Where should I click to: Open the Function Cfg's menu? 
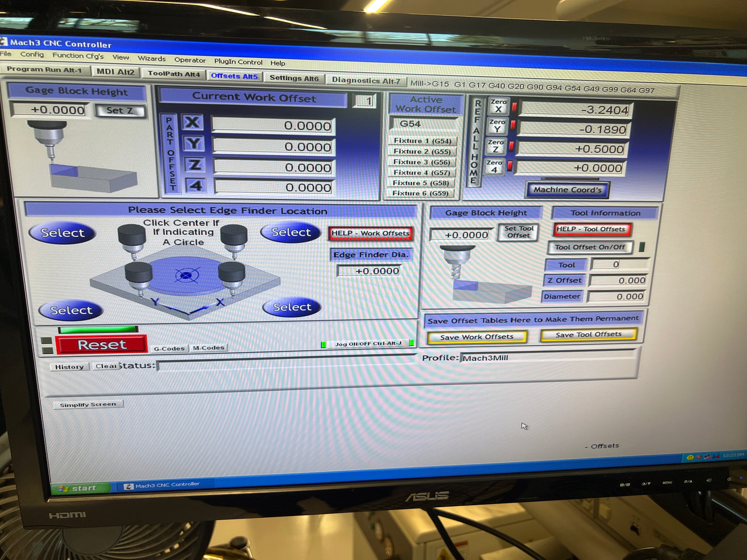click(78, 56)
